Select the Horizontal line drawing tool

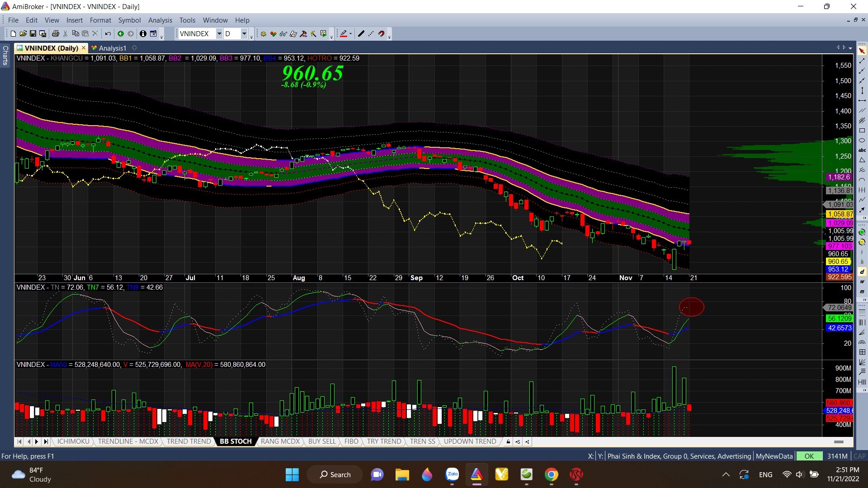[862, 100]
